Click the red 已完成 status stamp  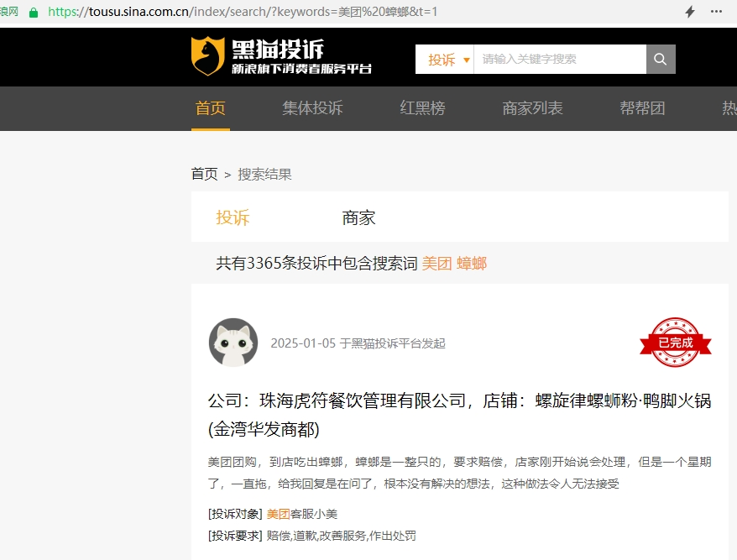coord(676,343)
